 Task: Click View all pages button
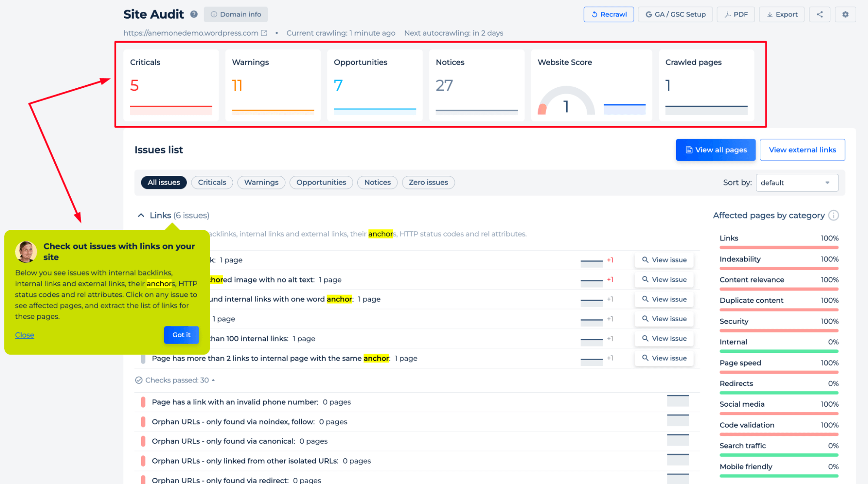click(716, 149)
